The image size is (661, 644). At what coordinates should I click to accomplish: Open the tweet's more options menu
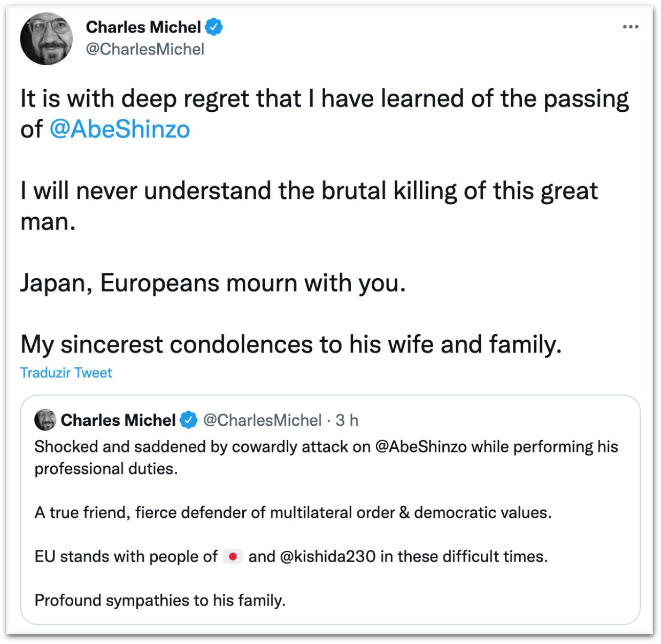pos(631,27)
